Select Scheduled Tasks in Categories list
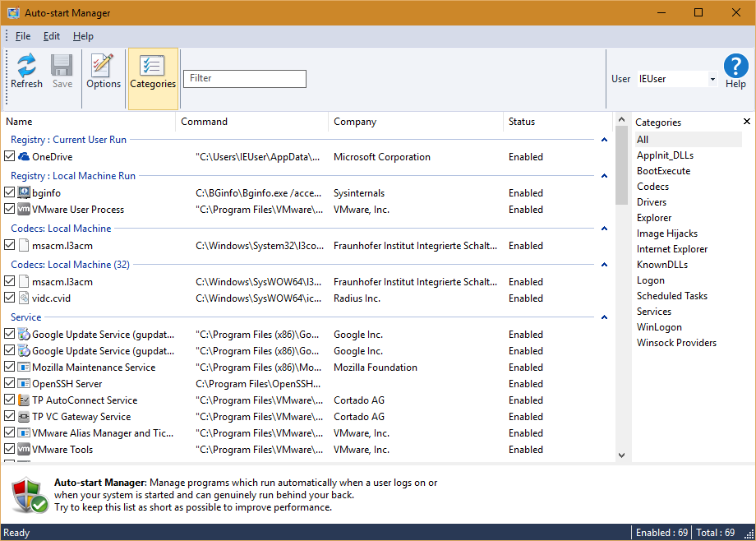This screenshot has width=756, height=541. pyautogui.click(x=671, y=296)
